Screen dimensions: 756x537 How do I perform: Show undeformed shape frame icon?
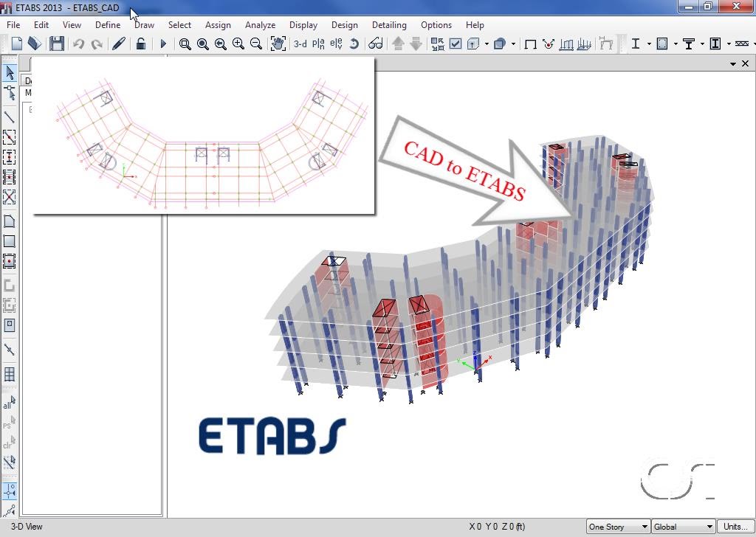coord(530,44)
